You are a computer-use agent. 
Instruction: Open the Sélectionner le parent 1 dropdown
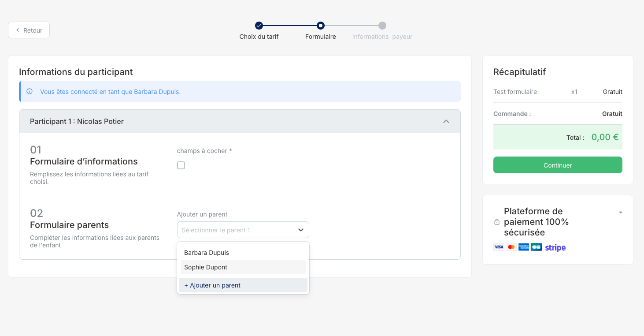click(x=243, y=230)
